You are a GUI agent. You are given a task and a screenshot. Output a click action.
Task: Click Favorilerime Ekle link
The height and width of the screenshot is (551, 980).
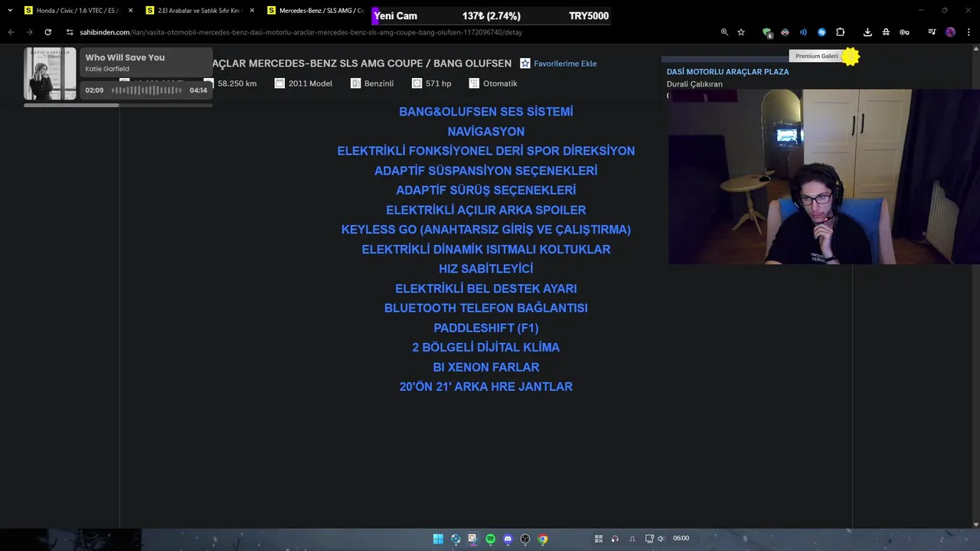(x=565, y=64)
